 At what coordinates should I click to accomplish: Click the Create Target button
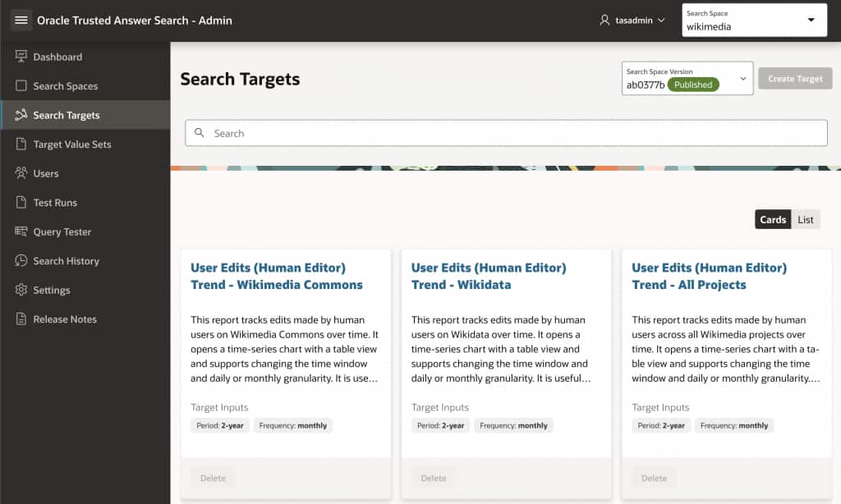(795, 78)
